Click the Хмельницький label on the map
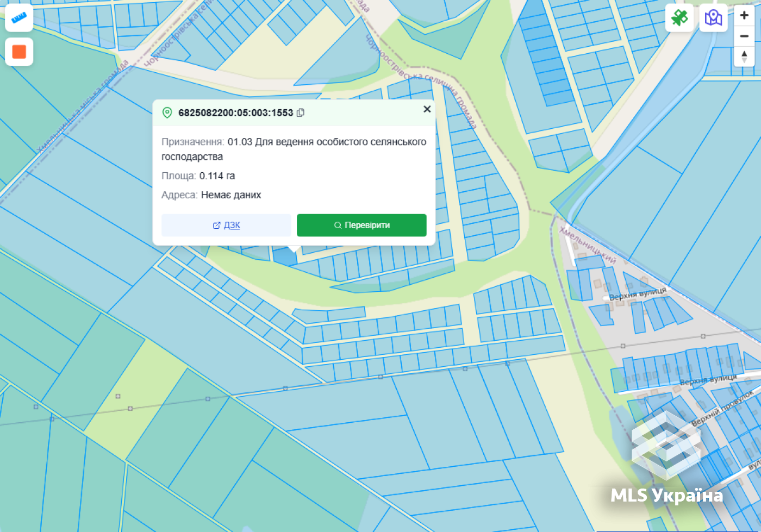Screen dimensions: 761x532 588,245
